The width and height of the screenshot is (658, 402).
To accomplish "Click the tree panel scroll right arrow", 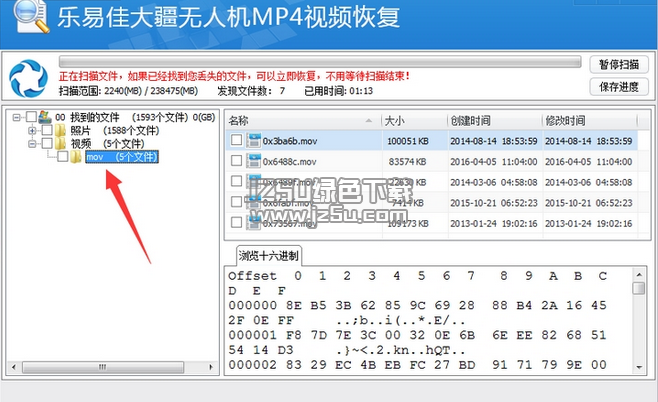I will tap(211, 367).
